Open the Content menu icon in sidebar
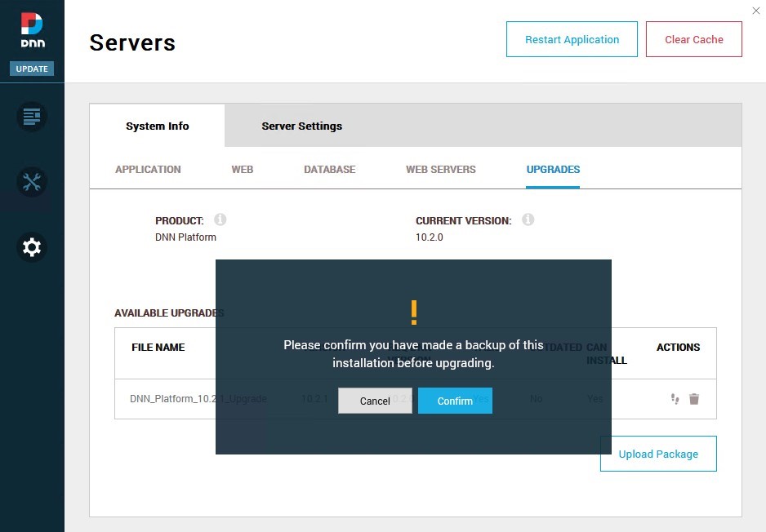766x532 pixels. [x=32, y=117]
